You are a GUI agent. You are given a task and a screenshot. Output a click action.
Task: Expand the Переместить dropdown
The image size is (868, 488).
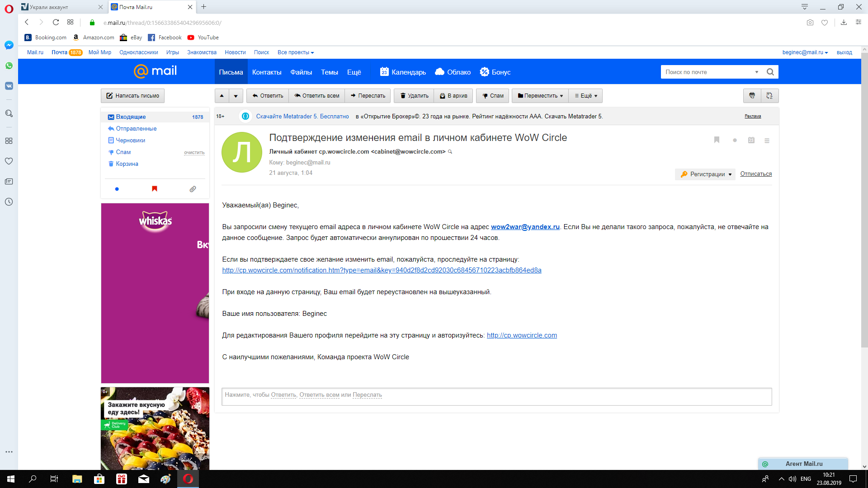(540, 96)
